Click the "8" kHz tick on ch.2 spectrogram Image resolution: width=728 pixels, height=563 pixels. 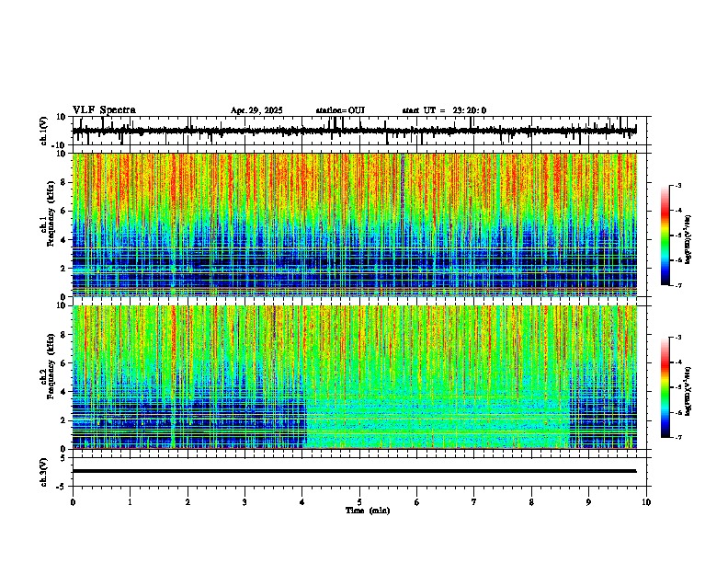tap(63, 335)
